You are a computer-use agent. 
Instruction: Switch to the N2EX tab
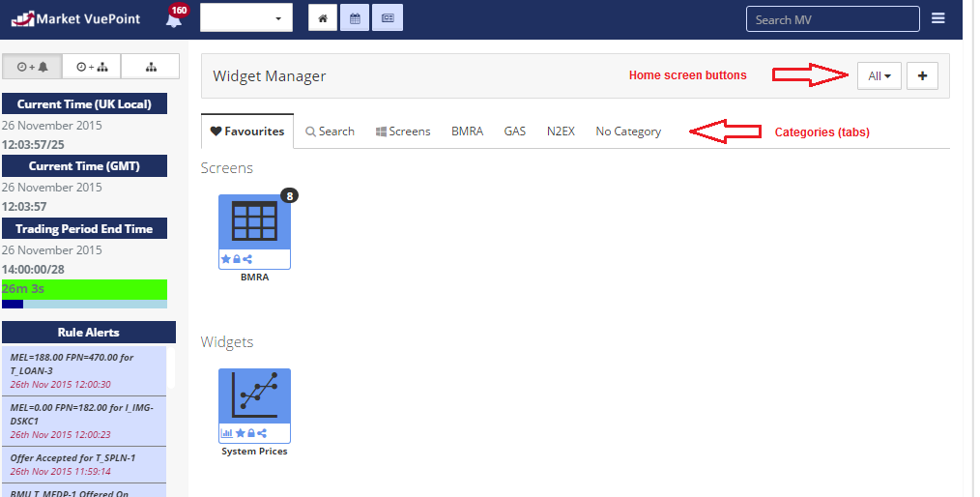pos(561,132)
